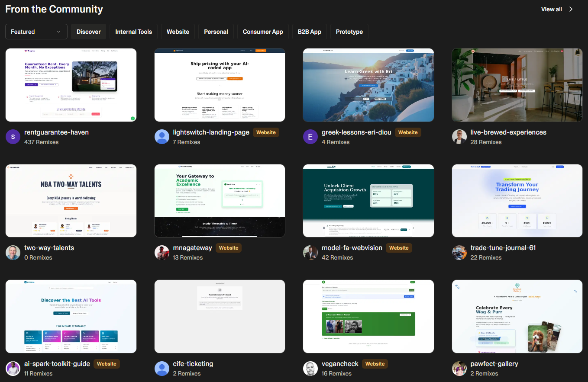Switch to the B2B App category
Viewport: 588px width, 382px height.
[309, 32]
